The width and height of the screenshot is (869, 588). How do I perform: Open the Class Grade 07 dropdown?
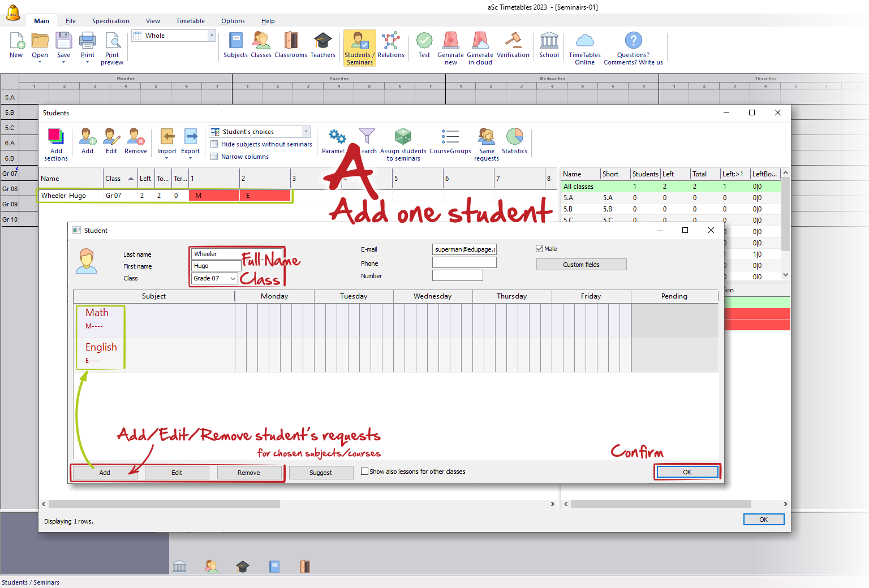click(233, 278)
